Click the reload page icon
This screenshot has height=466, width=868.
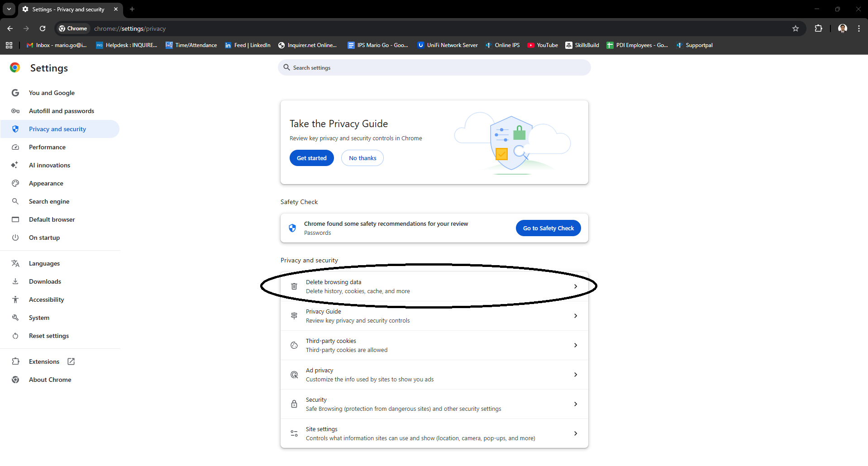[x=43, y=29]
